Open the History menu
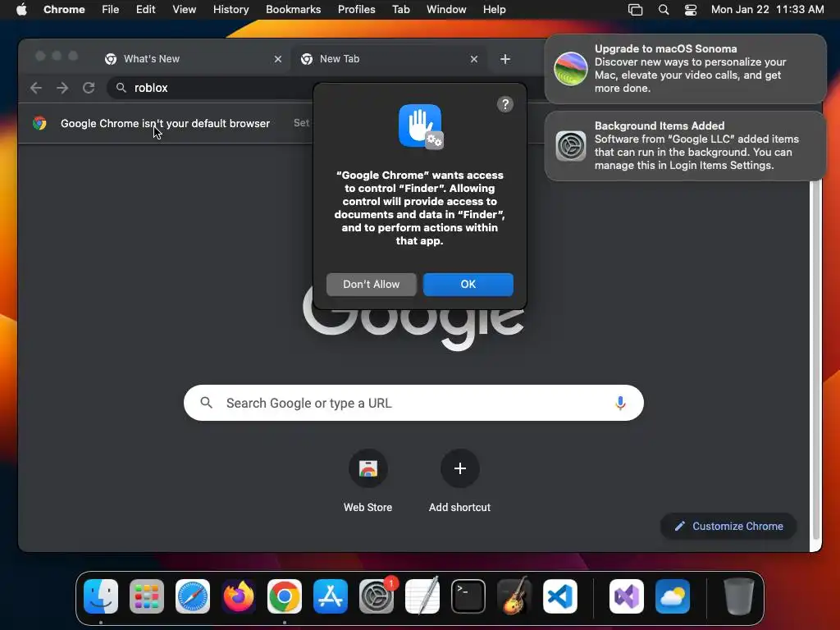This screenshot has width=840, height=630. pyautogui.click(x=231, y=10)
